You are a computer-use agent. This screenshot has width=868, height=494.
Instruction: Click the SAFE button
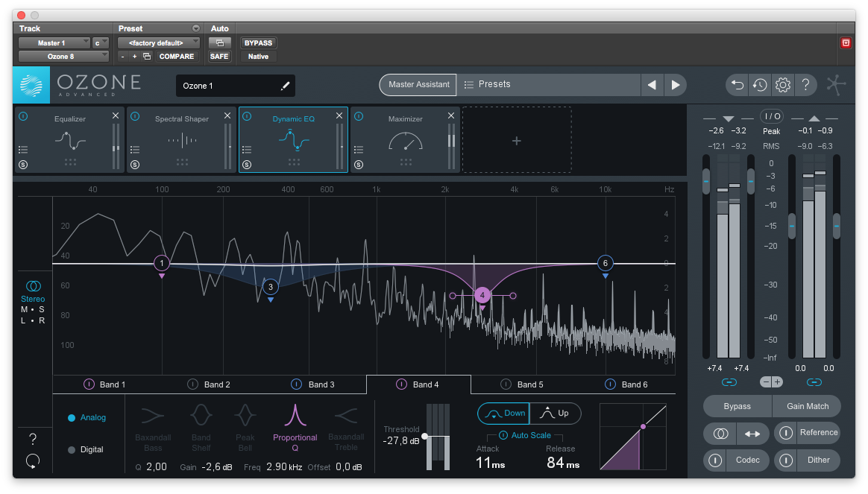[x=219, y=57]
